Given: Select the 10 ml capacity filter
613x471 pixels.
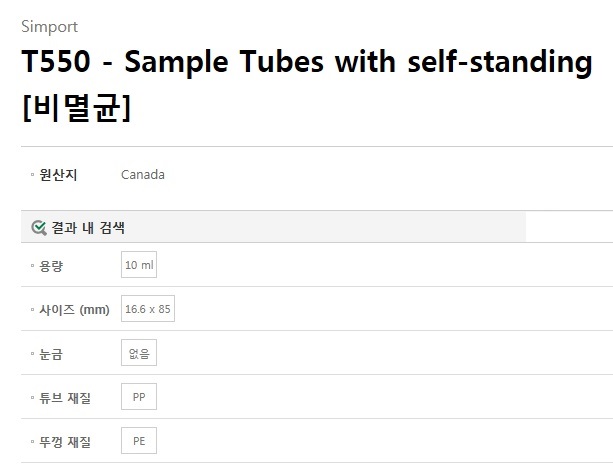Looking at the screenshot, I should pos(139,265).
